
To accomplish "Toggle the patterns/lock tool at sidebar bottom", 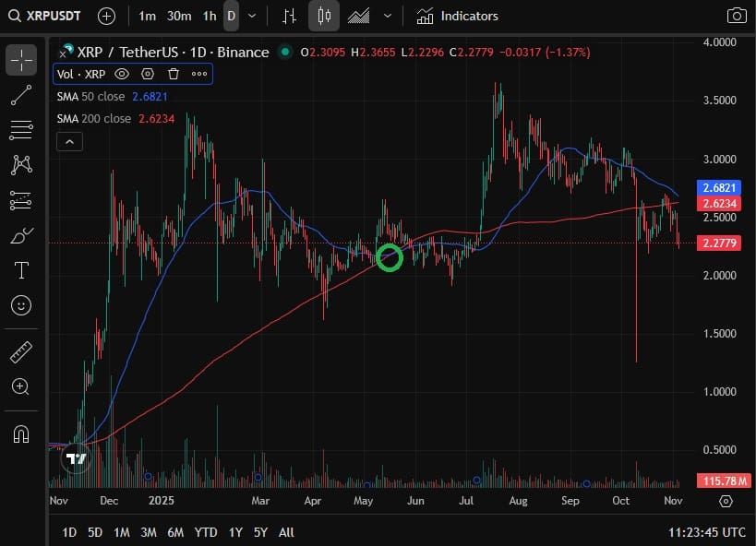I will [20, 433].
